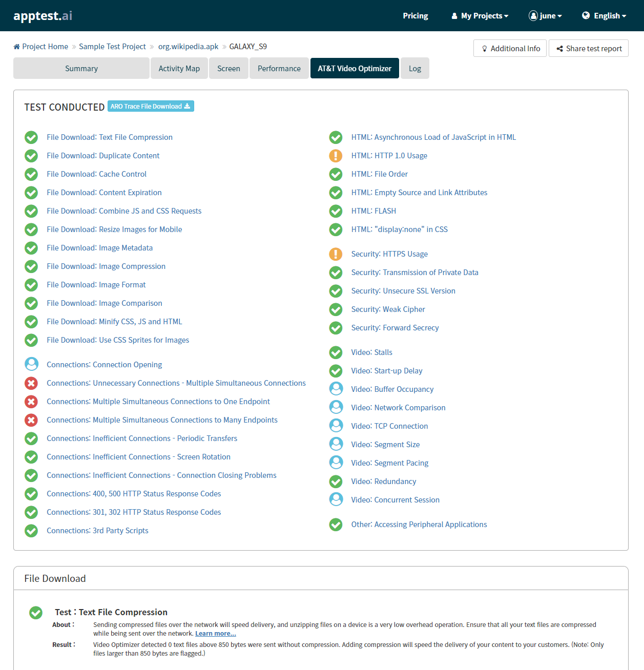
Task: Jump to Security: Transmission of Private Data
Action: (x=415, y=273)
